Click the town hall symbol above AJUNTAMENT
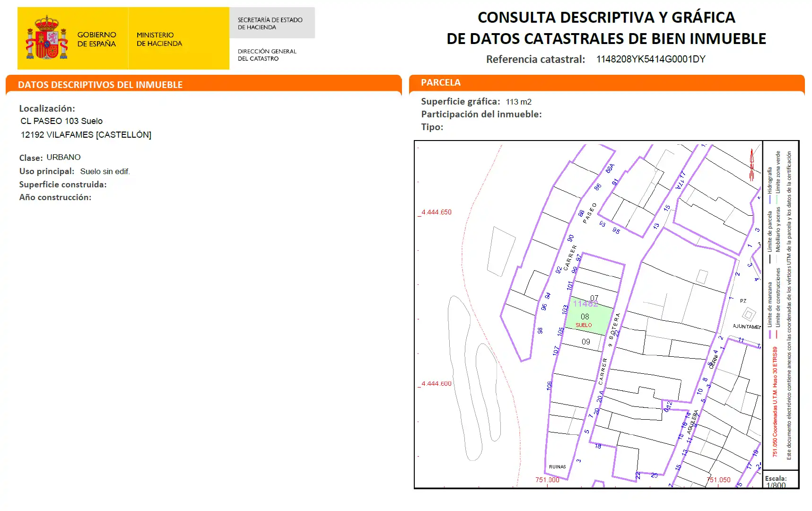Viewport: 812px width, 511px height. (x=748, y=314)
